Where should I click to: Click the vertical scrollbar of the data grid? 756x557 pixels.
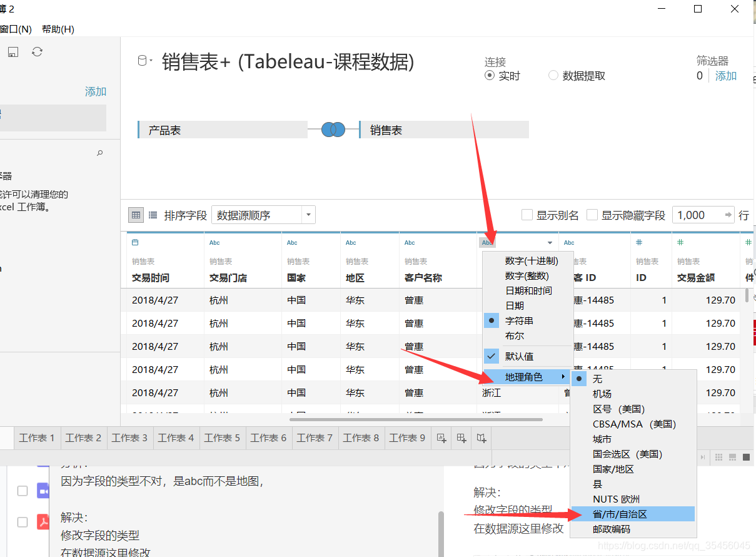pyautogui.click(x=747, y=296)
